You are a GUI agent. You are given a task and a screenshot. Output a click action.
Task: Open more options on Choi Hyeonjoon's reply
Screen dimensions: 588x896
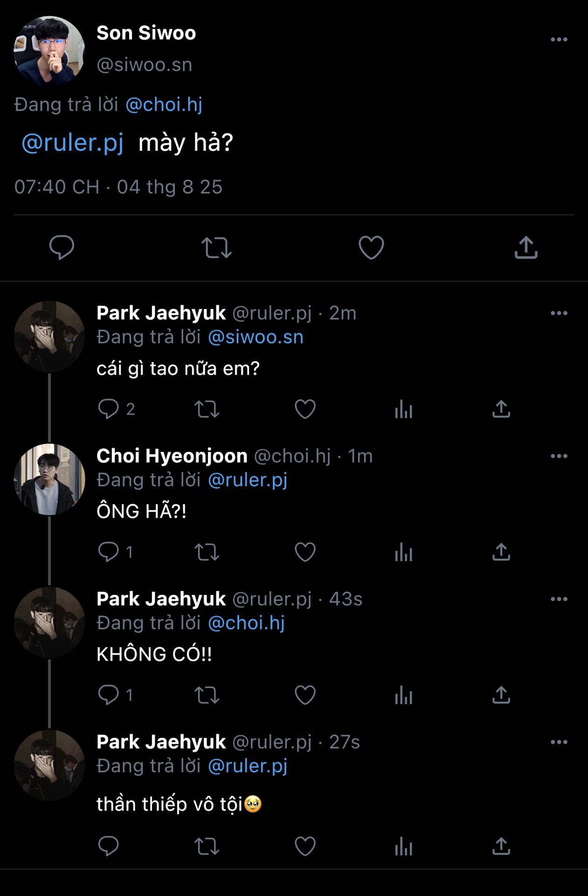(559, 456)
